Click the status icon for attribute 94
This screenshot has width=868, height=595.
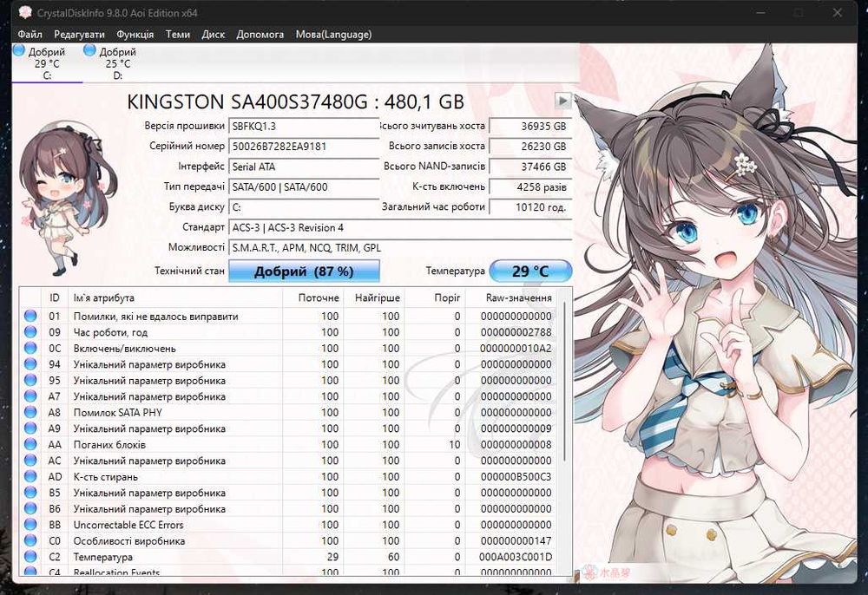[x=30, y=364]
